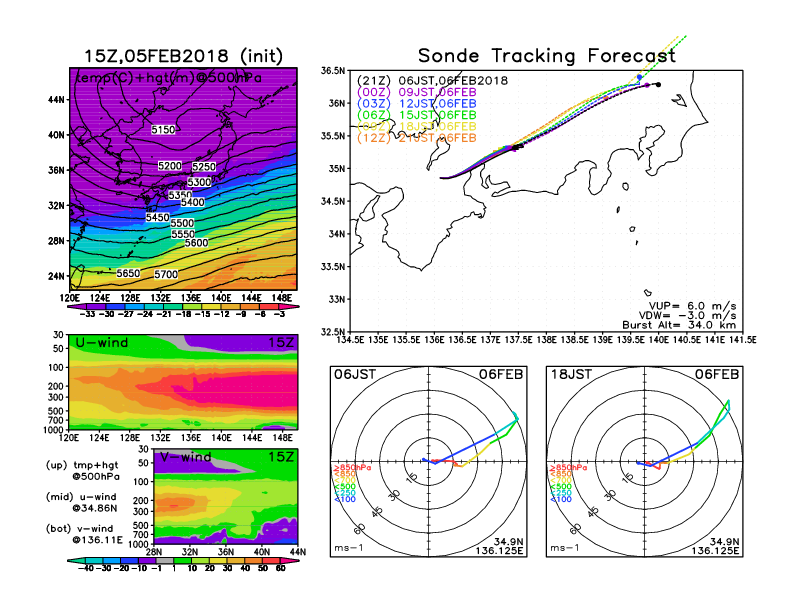792x612 pixels.
Task: Click the "Burst Alt= 34.0 km" value
Action: tap(679, 325)
